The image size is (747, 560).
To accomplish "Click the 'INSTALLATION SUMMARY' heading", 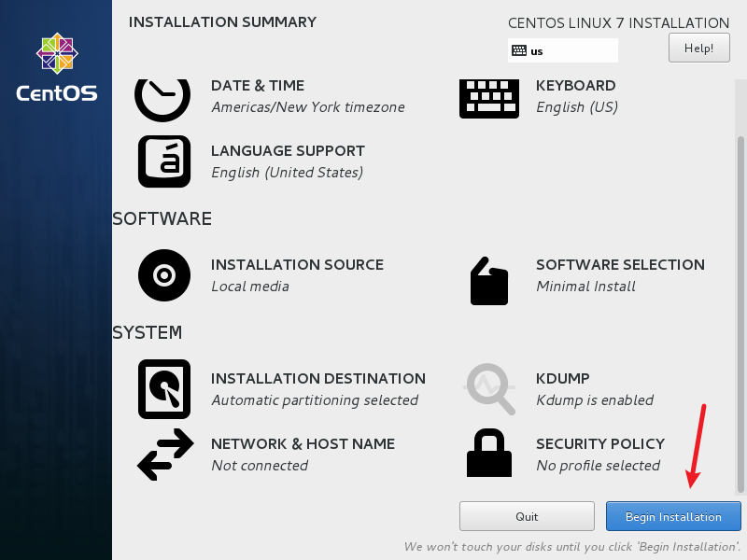I will click(222, 22).
